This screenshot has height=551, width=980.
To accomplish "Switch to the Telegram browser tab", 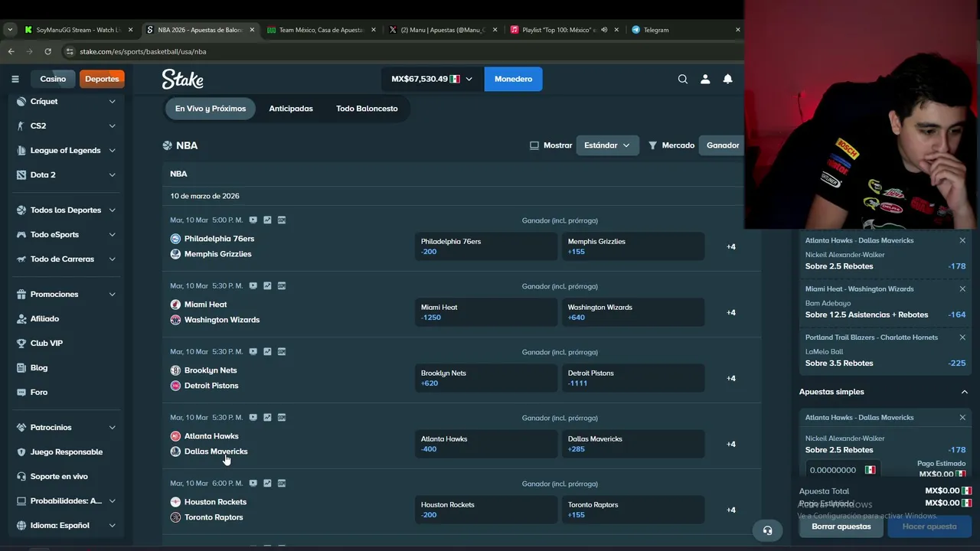I will click(685, 30).
